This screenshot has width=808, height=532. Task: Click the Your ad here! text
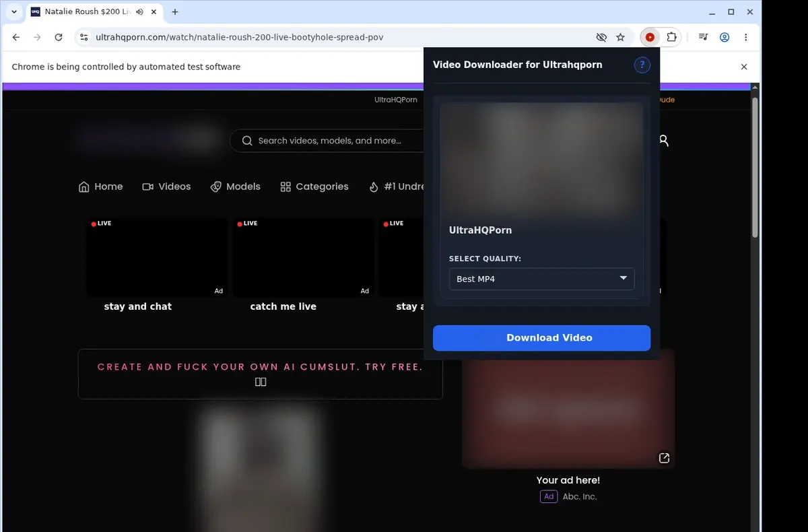coord(568,480)
